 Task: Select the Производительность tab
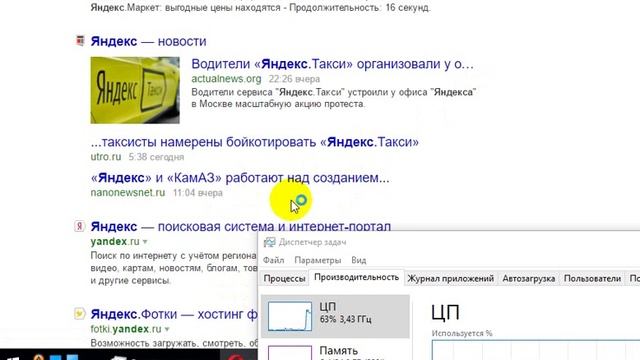coord(356,278)
